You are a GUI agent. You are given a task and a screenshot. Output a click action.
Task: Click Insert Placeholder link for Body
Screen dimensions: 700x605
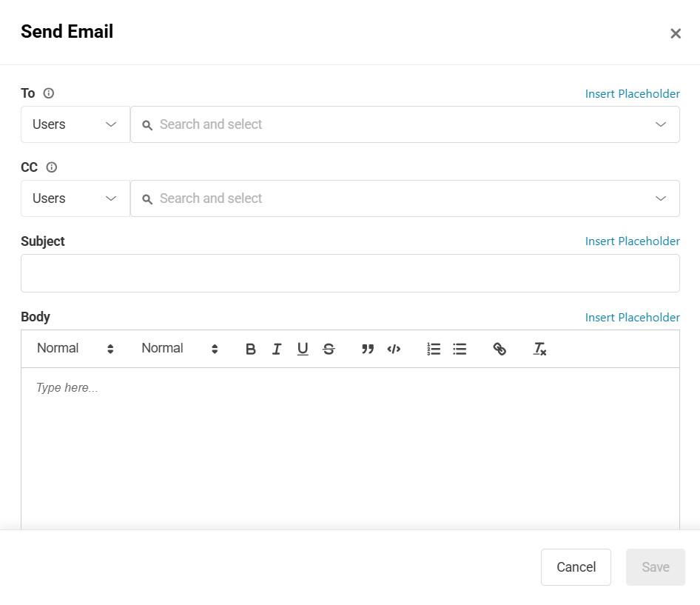click(x=632, y=318)
